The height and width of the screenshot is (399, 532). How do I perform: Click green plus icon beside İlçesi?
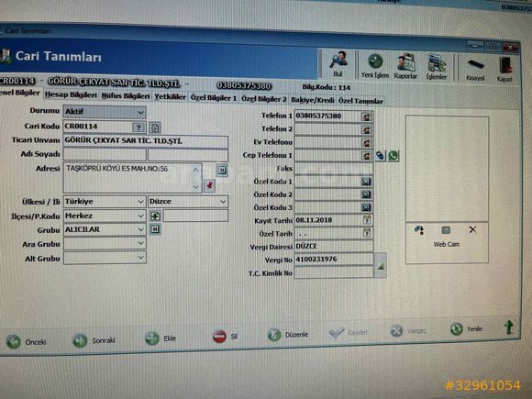click(x=155, y=216)
